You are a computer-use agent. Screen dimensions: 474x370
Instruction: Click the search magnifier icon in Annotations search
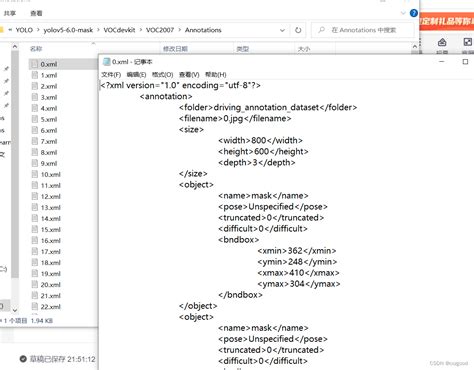[322, 30]
